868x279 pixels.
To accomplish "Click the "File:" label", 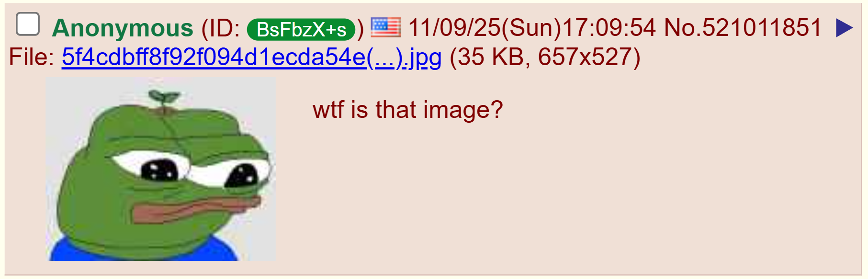I will pyautogui.click(x=32, y=57).
